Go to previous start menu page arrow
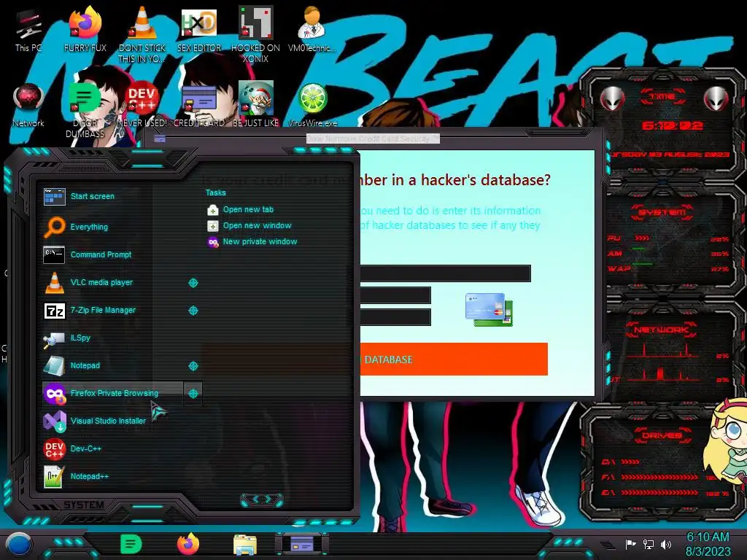 (255, 499)
